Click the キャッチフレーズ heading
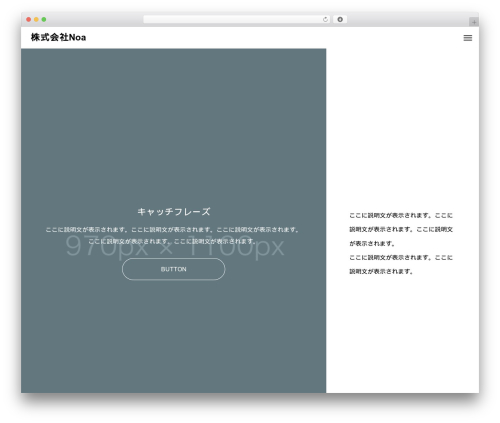Image resolution: width=500 pixels, height=423 pixels. point(174,212)
